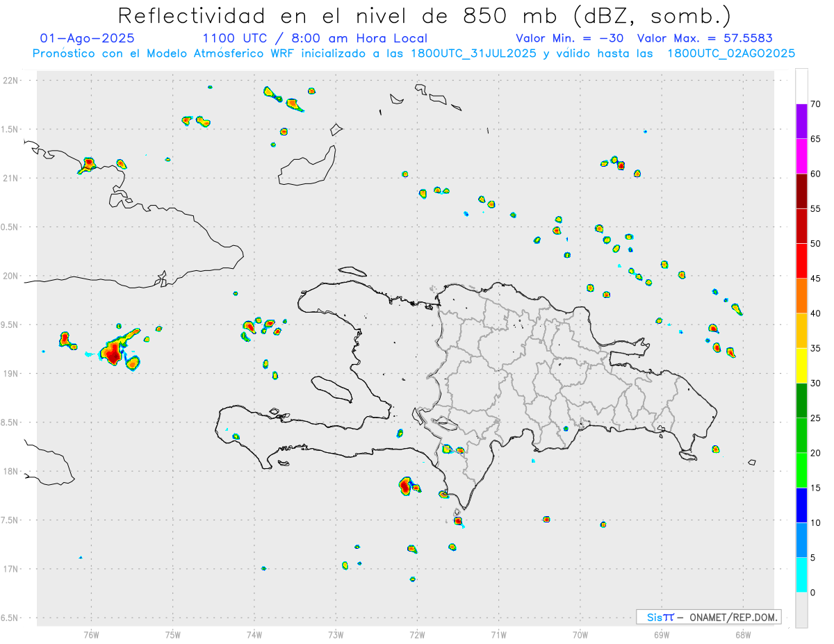834x644 pixels.
Task: Click the "74W" longitude label
Action: pyautogui.click(x=254, y=634)
